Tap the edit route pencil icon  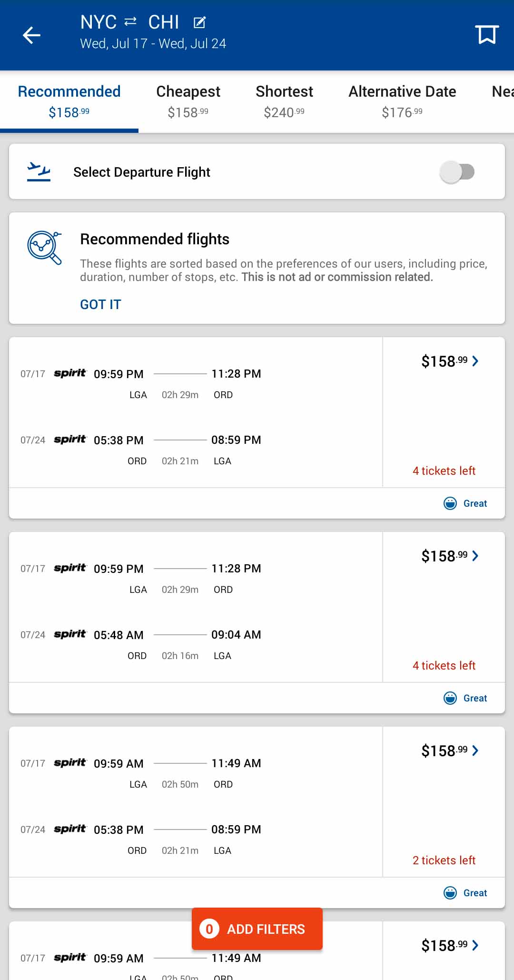coord(199,22)
